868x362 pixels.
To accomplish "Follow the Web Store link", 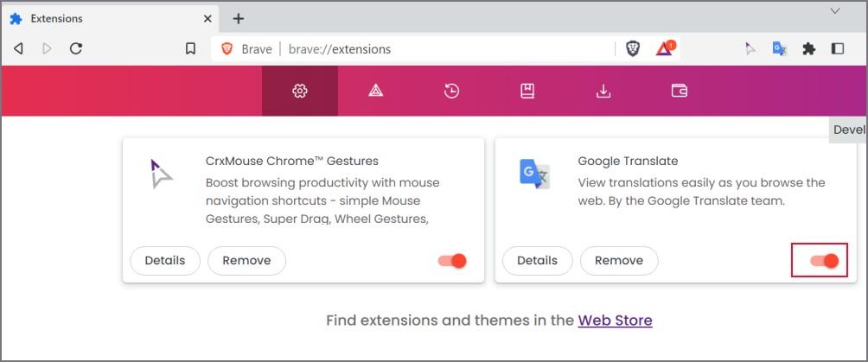I will tap(615, 320).
